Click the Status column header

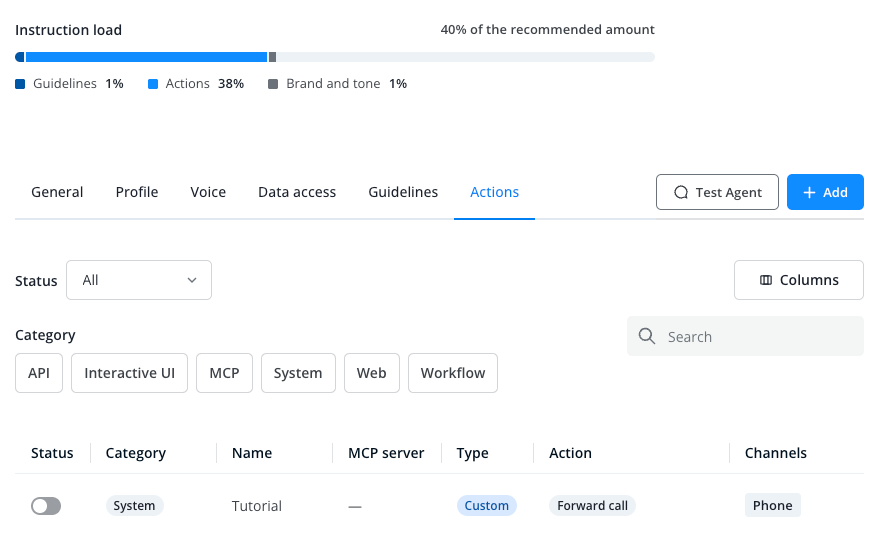52,453
